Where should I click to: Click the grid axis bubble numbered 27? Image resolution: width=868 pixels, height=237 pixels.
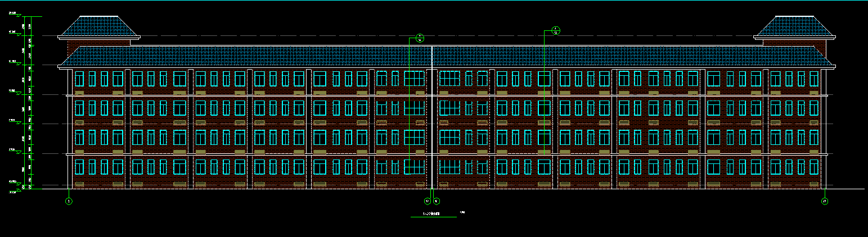pyautogui.click(x=824, y=200)
